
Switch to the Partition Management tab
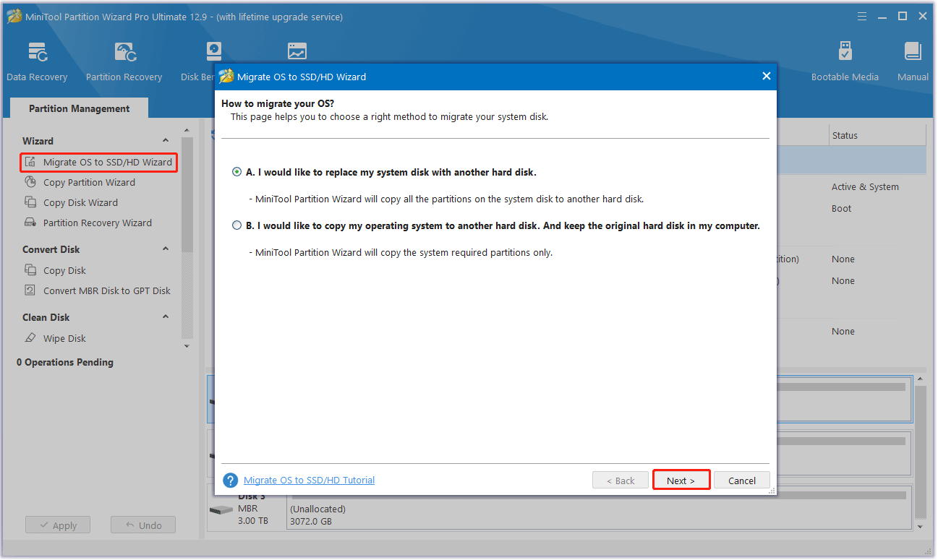point(80,108)
